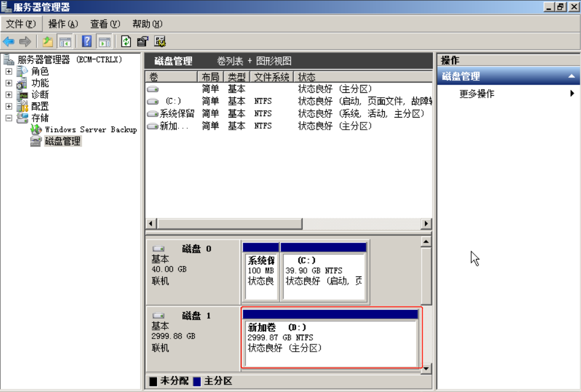Open the 操作(A) menu

63,24
